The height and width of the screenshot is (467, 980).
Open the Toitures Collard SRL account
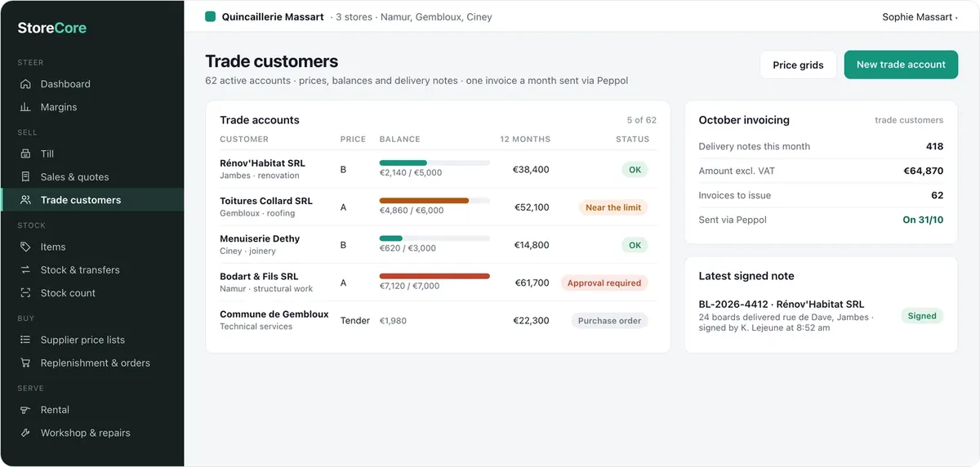pyautogui.click(x=438, y=207)
